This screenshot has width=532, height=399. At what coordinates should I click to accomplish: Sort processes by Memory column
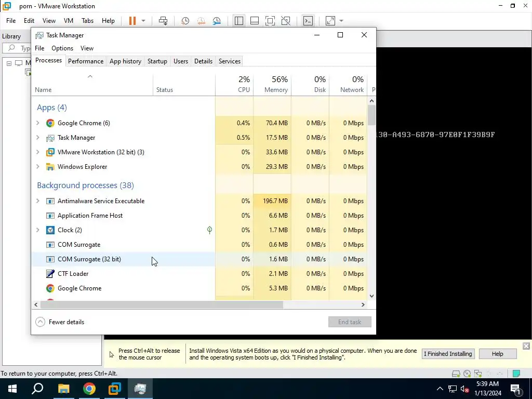[272, 85]
